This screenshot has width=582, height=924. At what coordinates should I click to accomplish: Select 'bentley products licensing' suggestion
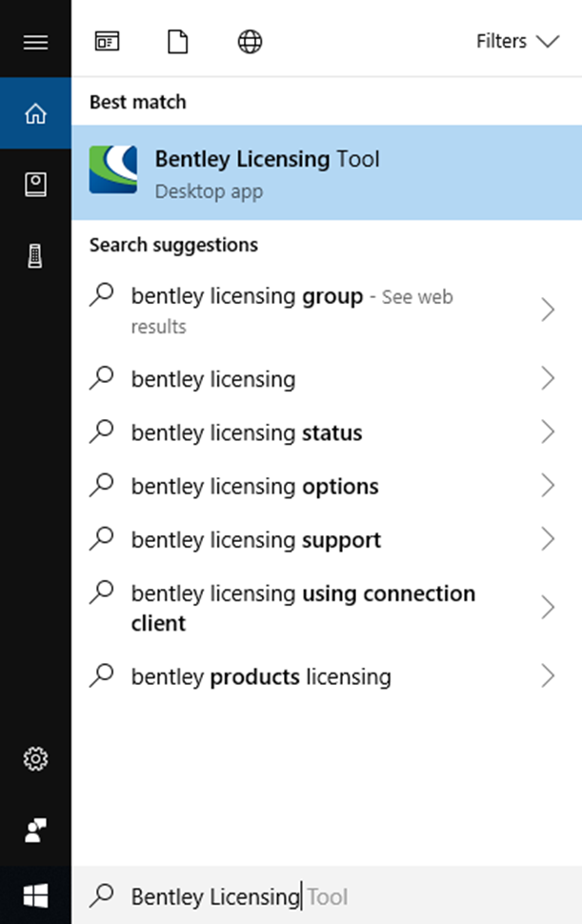[261, 677]
